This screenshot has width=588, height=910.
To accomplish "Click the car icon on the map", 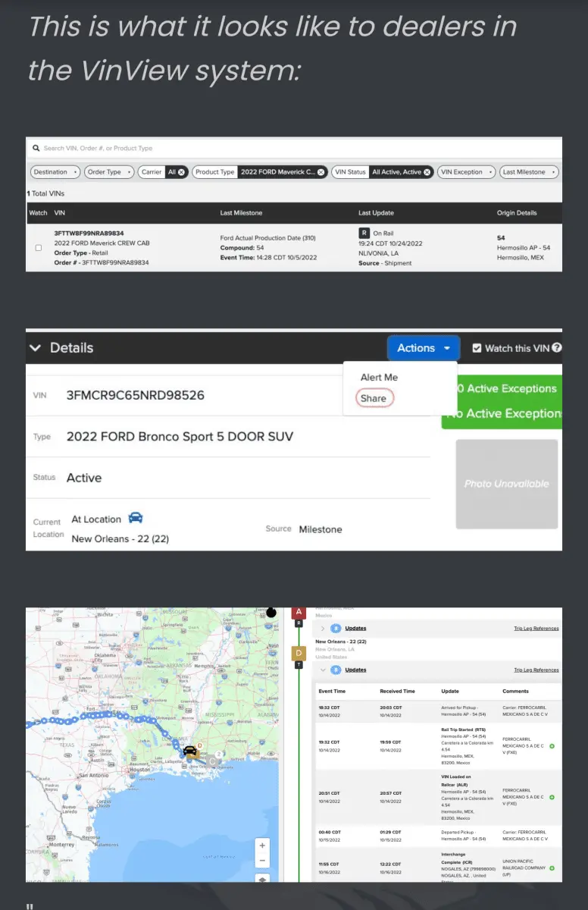I will click(189, 751).
